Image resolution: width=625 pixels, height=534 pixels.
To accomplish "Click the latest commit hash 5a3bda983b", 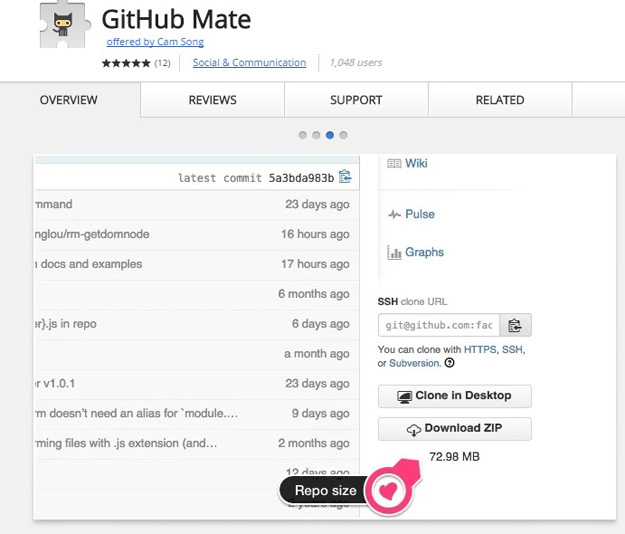I will coord(301,178).
